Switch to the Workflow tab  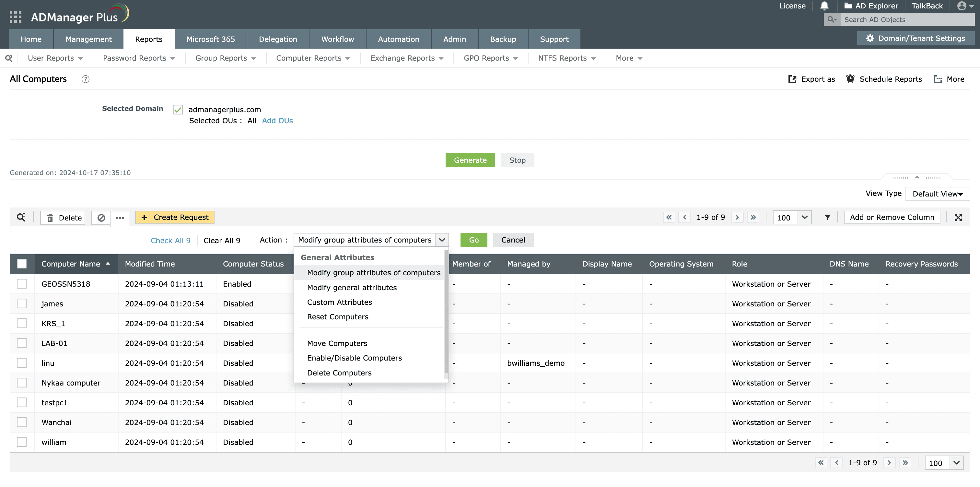pyautogui.click(x=337, y=39)
